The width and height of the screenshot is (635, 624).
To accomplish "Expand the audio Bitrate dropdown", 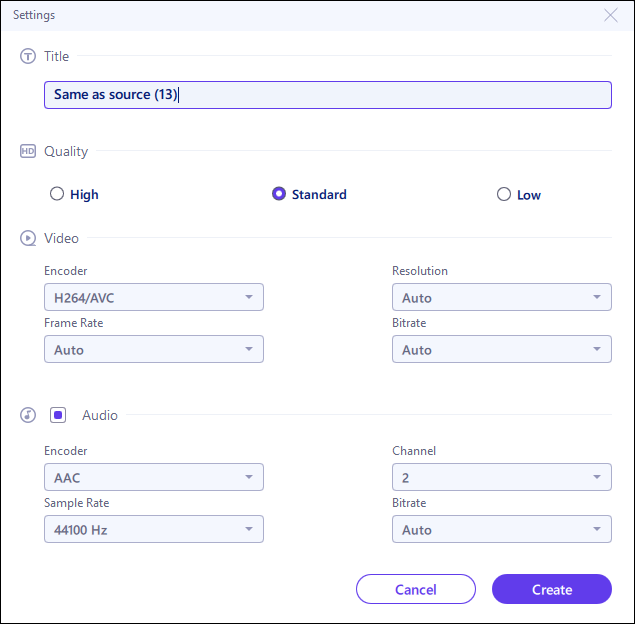I will point(501,529).
